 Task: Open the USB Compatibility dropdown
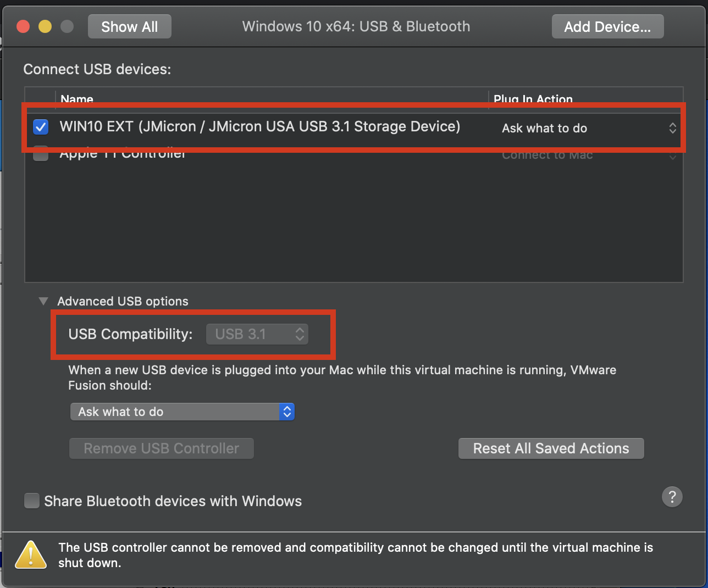click(257, 334)
